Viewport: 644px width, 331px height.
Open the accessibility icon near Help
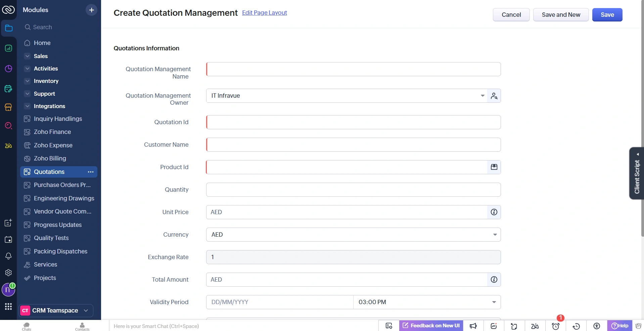point(597,326)
